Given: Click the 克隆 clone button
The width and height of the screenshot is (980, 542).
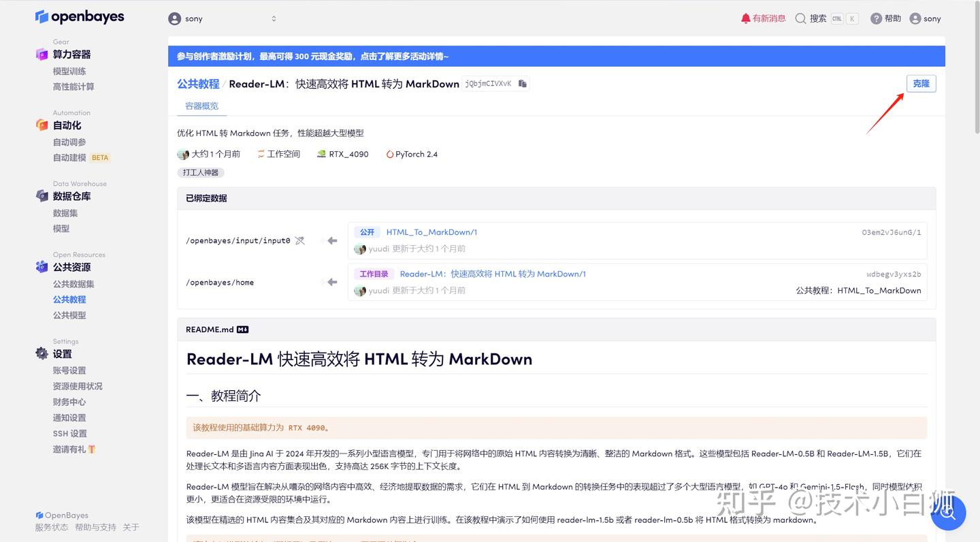Looking at the screenshot, I should [920, 83].
